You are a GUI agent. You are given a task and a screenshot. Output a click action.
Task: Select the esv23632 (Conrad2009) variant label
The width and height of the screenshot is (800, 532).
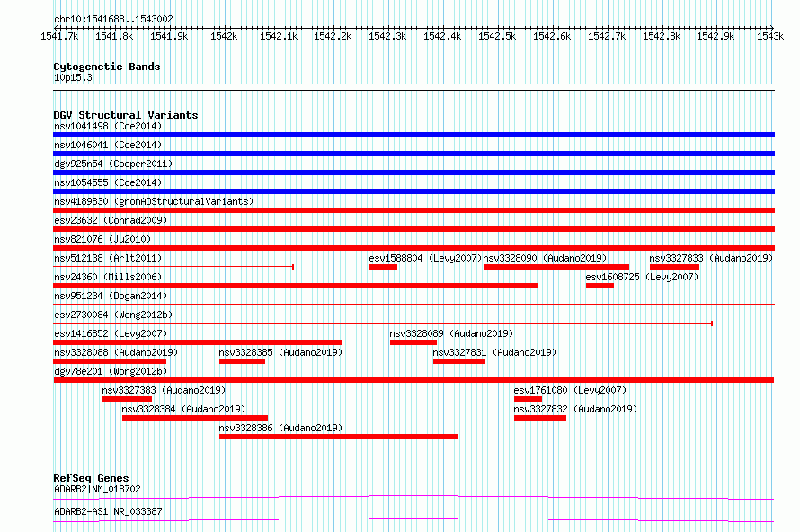(x=111, y=220)
